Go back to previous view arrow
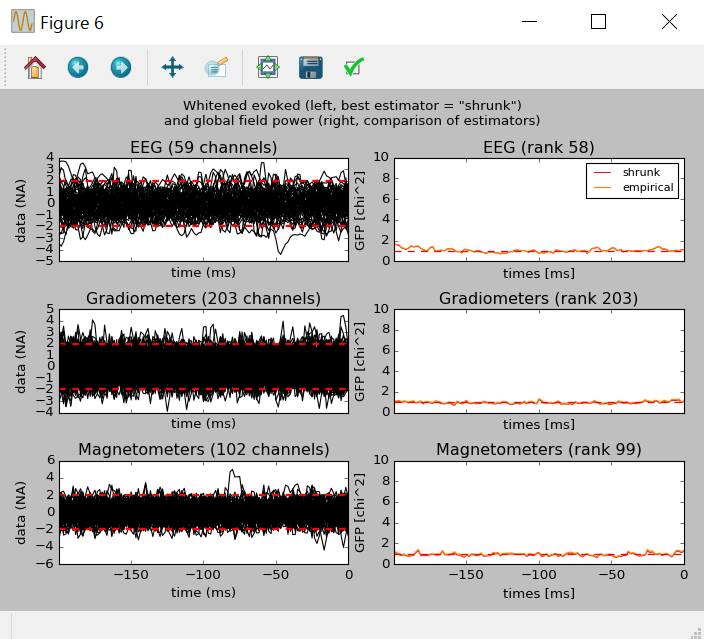 pos(78,67)
